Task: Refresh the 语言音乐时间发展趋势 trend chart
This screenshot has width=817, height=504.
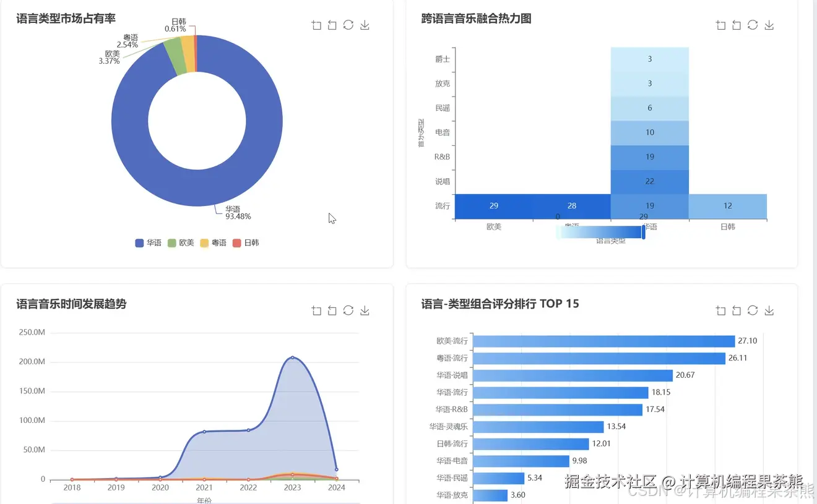Action: pyautogui.click(x=348, y=310)
